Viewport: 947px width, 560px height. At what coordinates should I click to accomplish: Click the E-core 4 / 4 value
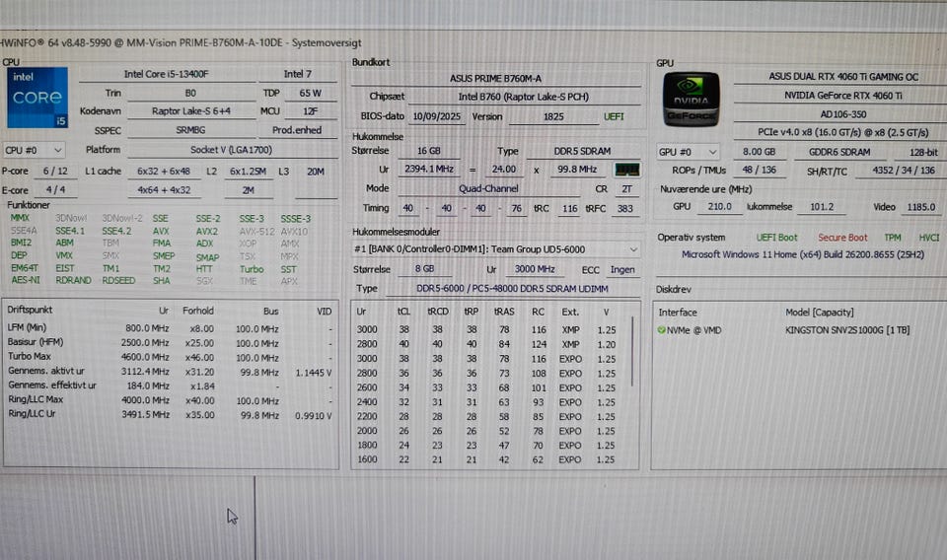click(55, 189)
